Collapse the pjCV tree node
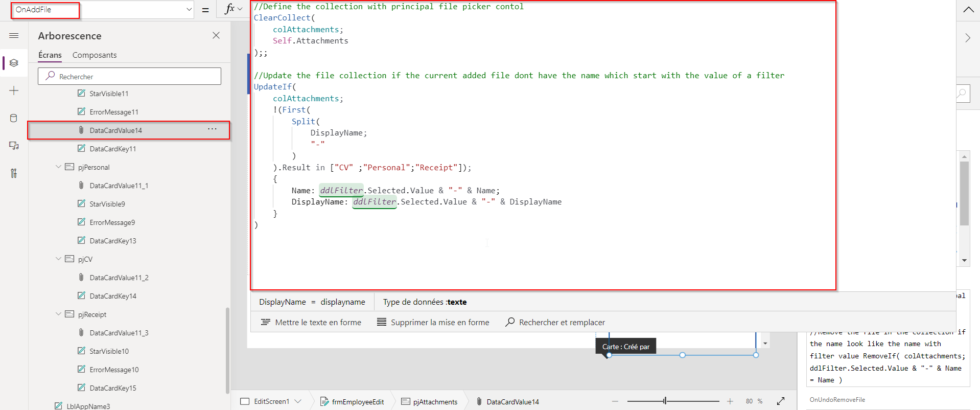980x410 pixels. coord(58,259)
